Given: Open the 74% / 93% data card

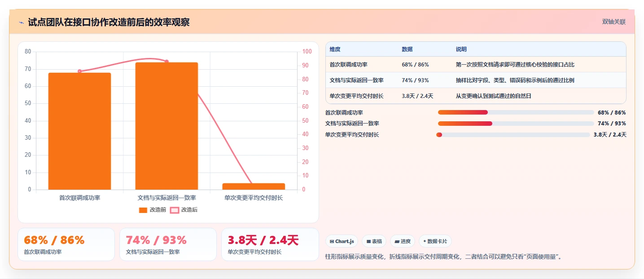Looking at the screenshot, I should 168,244.
